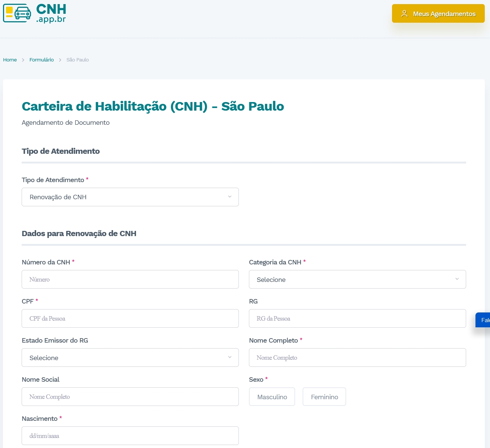The width and height of the screenshot is (490, 448).
Task: Click chevron of Renovação de CNH select
Action: coord(230,197)
